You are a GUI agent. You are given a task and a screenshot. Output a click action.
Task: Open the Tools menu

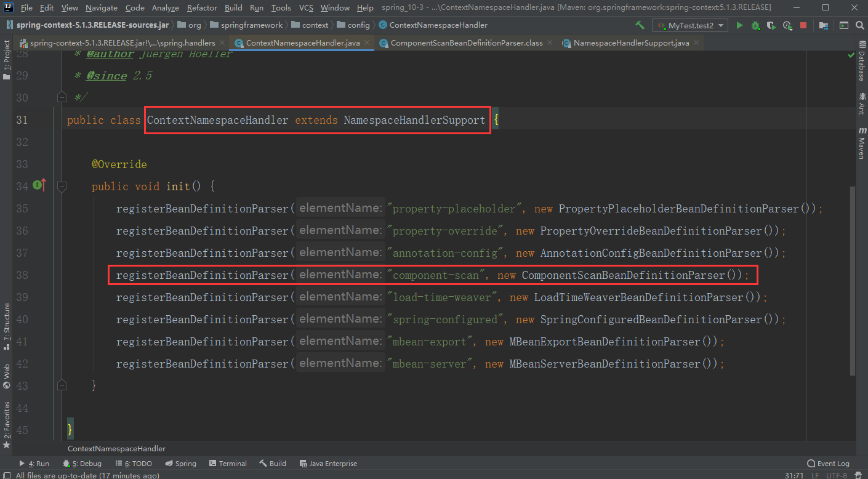coord(281,8)
